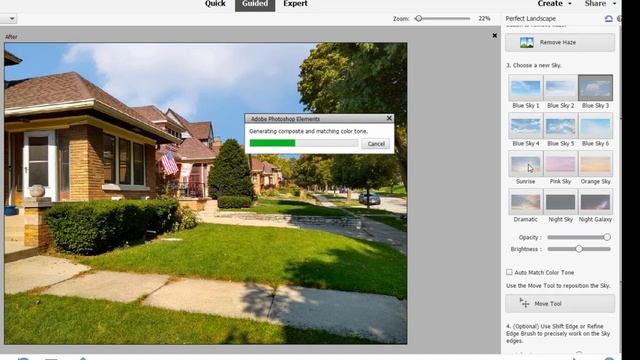Switch to the Quick mode tab
This screenshot has height=360, width=640.
click(215, 4)
